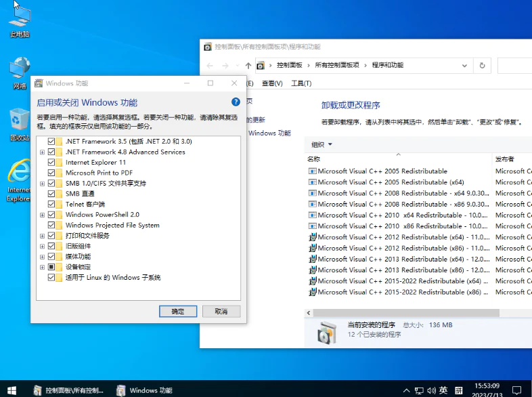The width and height of the screenshot is (532, 397).
Task: Open the notification center icon
Action: coord(516,390)
